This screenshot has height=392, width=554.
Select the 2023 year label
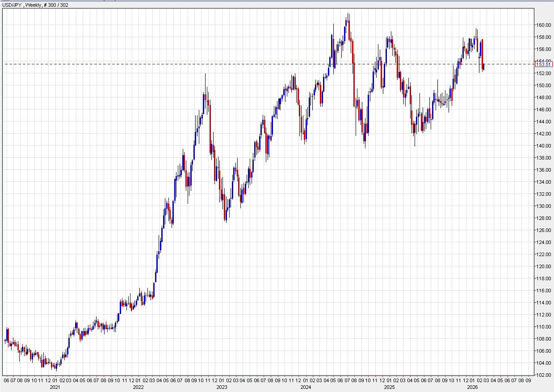click(x=221, y=388)
